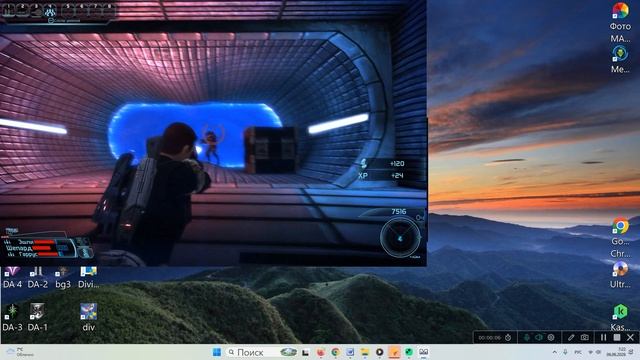Open the Windows Start menu

click(217, 352)
